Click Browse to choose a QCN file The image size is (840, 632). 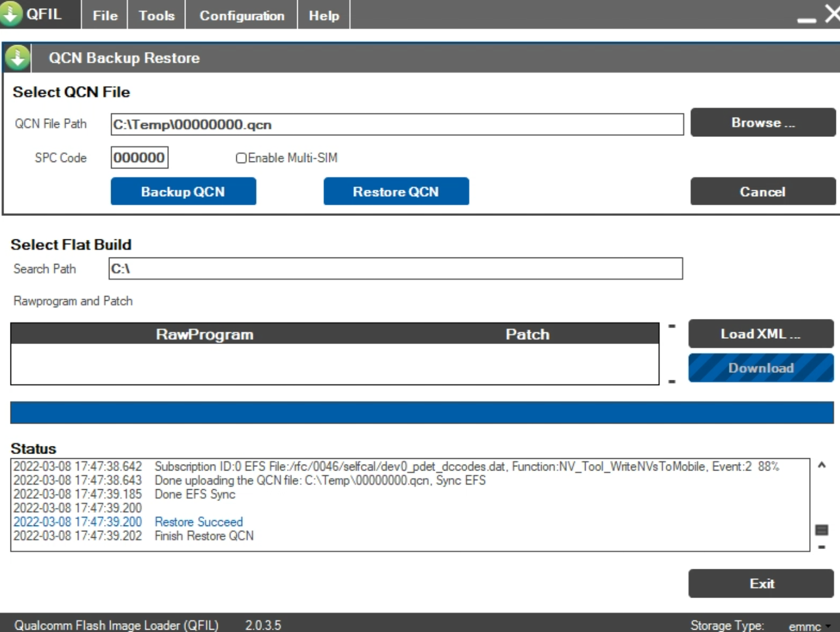click(x=763, y=122)
